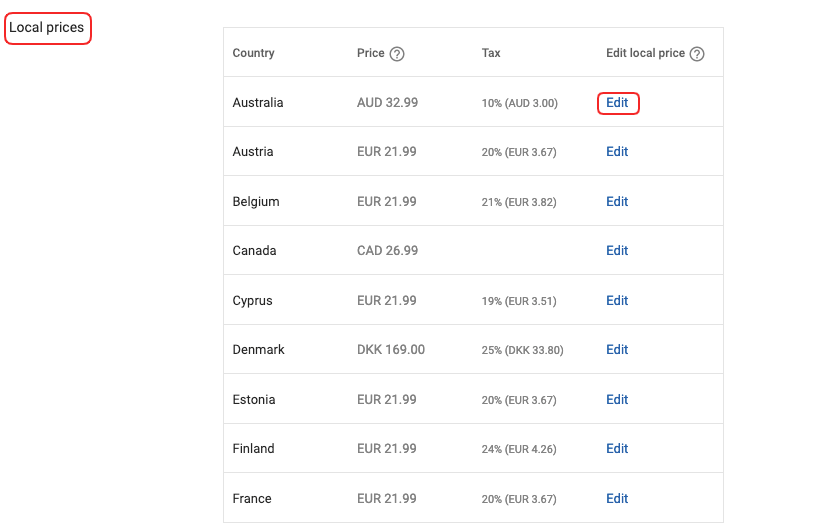Edit the local price for Belgium

(617, 202)
